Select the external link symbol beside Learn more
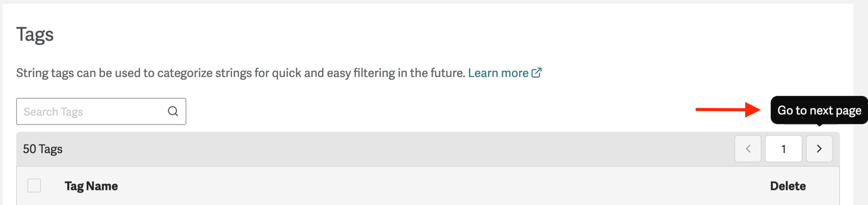Viewport: 868px width, 205px height. [536, 72]
